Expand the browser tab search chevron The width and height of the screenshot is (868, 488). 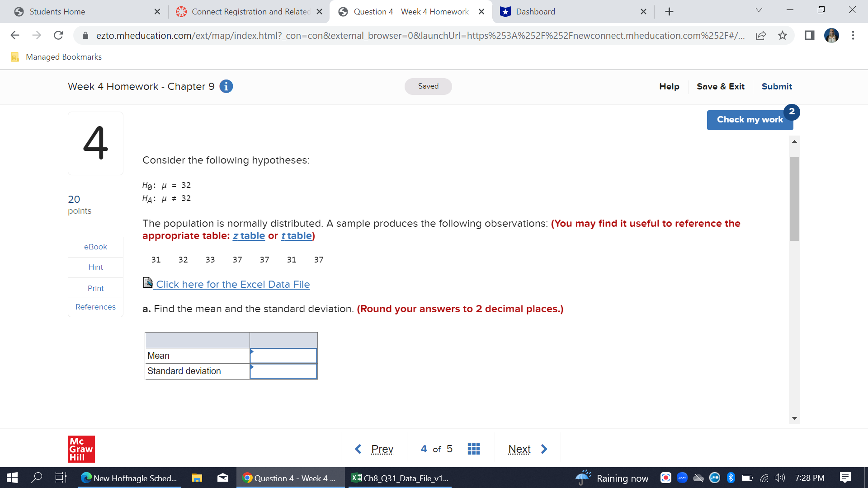pos(759,9)
